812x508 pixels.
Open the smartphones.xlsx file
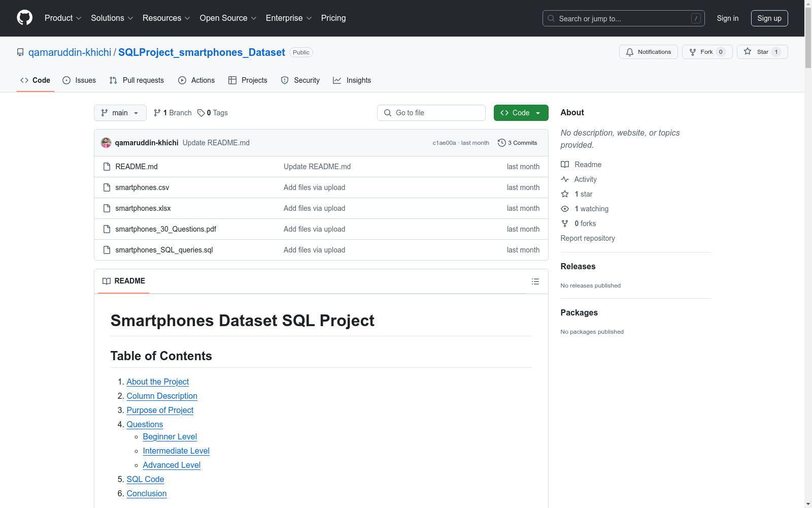pyautogui.click(x=143, y=208)
